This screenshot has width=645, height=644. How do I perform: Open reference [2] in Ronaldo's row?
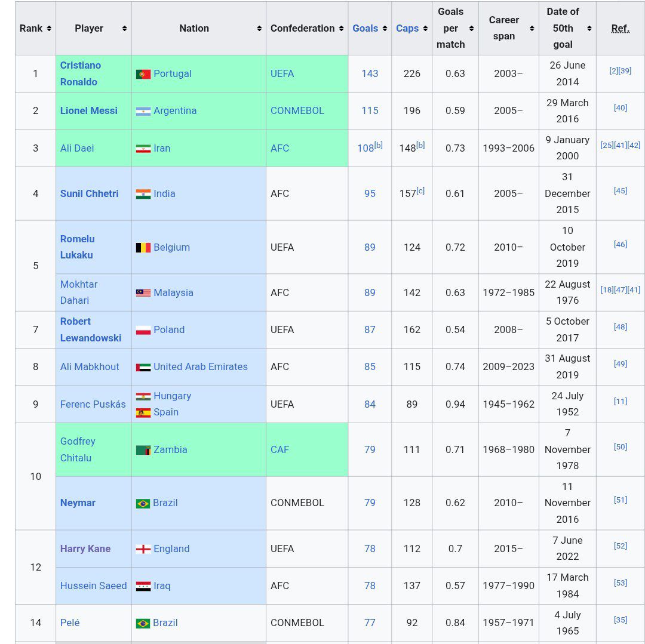point(614,70)
